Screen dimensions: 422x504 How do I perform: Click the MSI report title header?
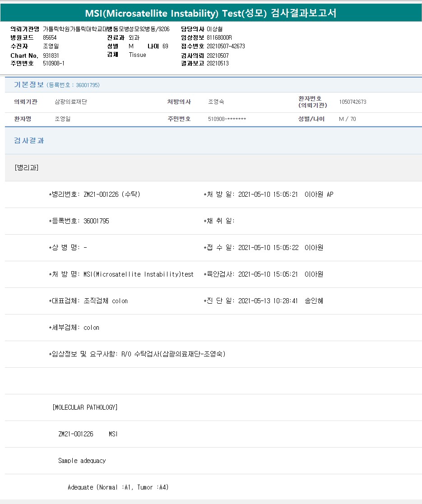[211, 13]
